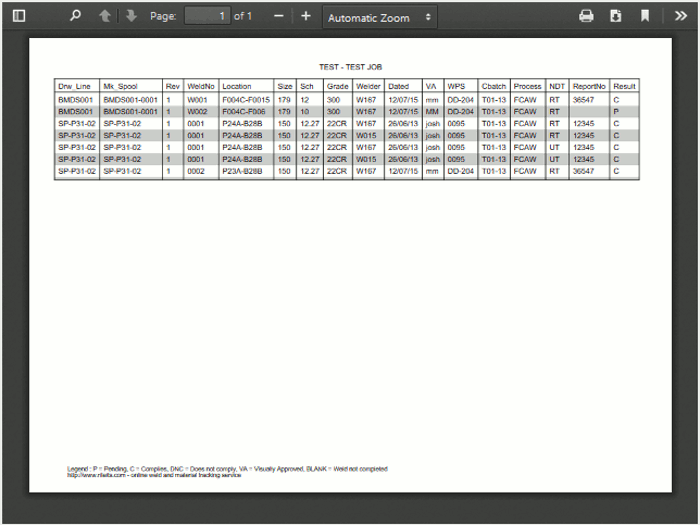Expand the Tools menu with double chevron

tap(680, 16)
